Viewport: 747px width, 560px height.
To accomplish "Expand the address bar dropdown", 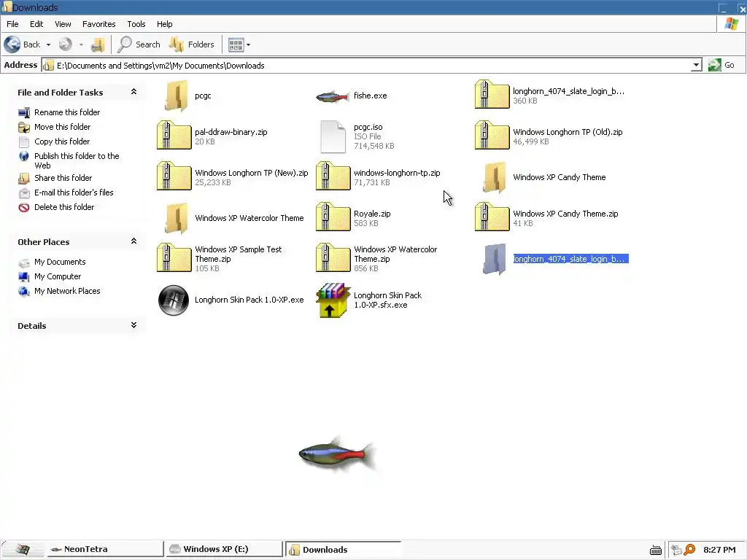I will pos(696,65).
